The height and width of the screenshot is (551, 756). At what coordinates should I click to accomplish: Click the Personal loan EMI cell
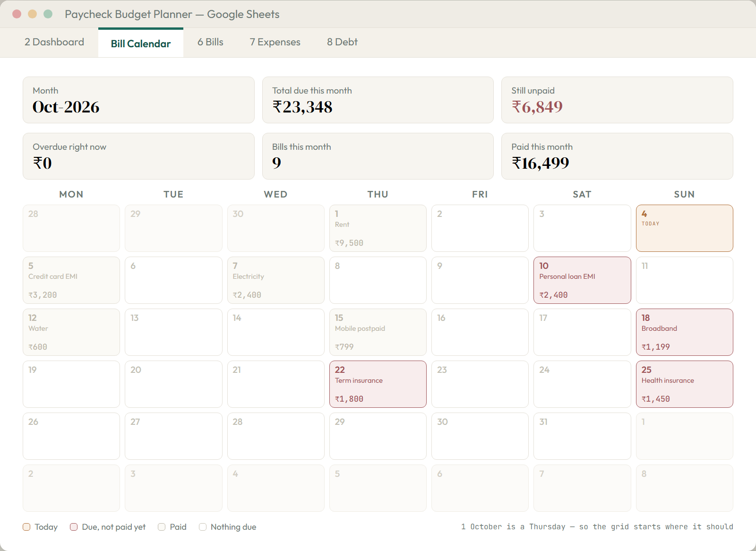(582, 280)
